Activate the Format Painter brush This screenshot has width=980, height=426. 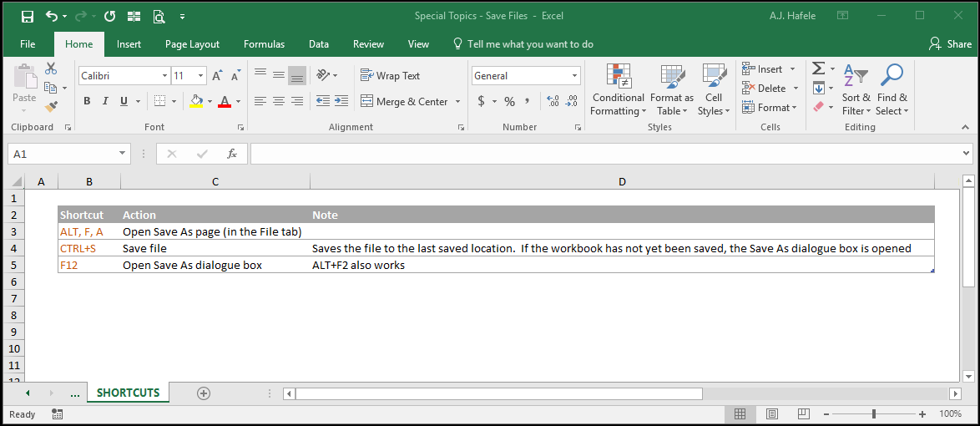[51, 106]
